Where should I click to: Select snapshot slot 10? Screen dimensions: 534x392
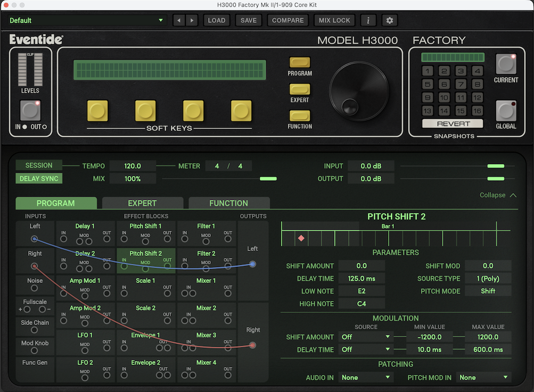(444, 98)
